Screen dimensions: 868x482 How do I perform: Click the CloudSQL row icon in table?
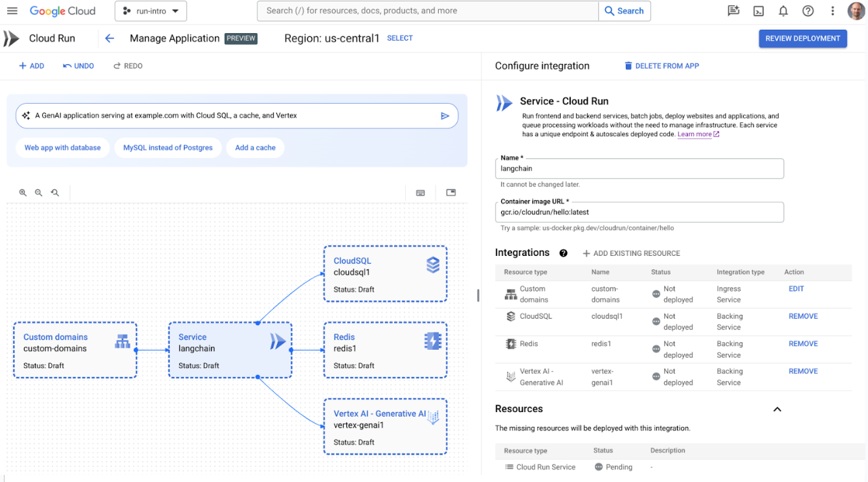click(511, 317)
